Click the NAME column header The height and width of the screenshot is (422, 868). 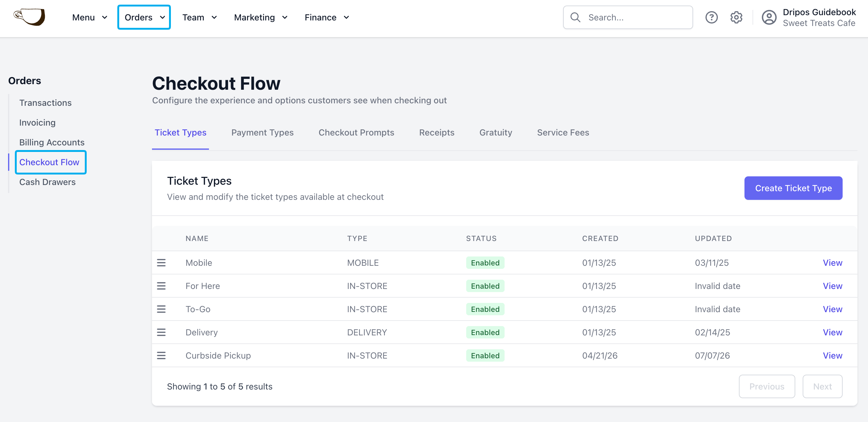click(x=197, y=239)
